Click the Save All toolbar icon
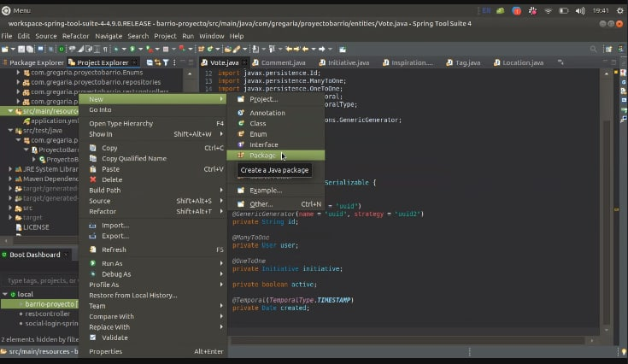Screen dimensions: 628x364 [x=30, y=50]
